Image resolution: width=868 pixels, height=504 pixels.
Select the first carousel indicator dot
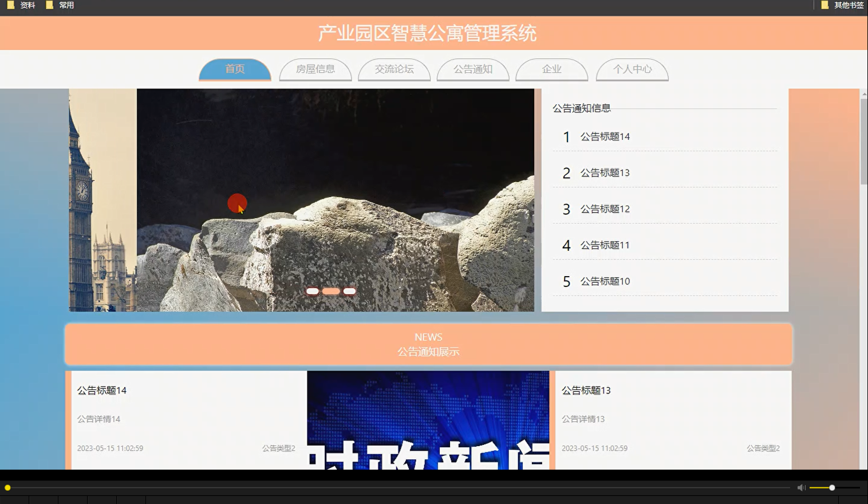(312, 291)
